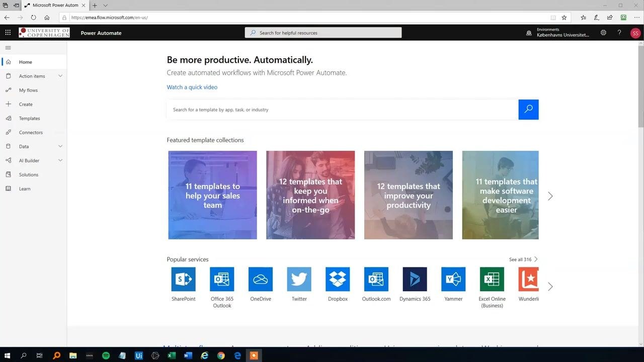Open 11 templates to help sales team
Image resolution: width=644 pixels, height=362 pixels.
click(x=212, y=195)
